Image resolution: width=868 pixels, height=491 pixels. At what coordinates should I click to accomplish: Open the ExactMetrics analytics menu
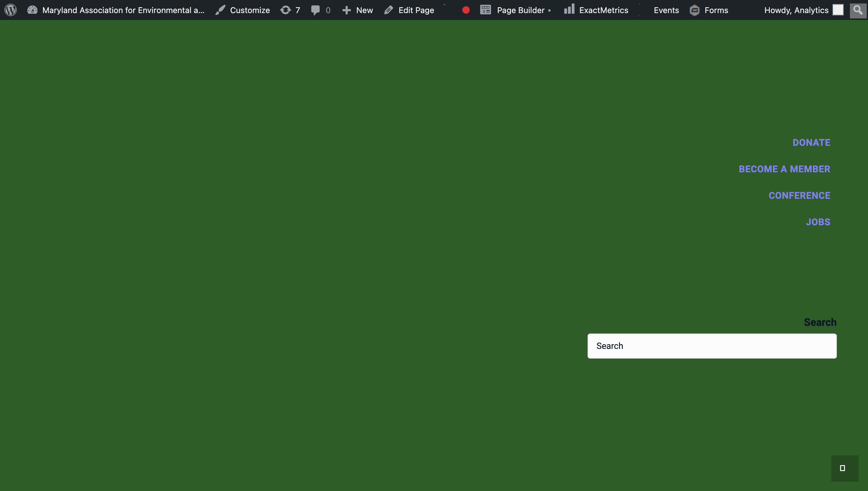(x=596, y=10)
